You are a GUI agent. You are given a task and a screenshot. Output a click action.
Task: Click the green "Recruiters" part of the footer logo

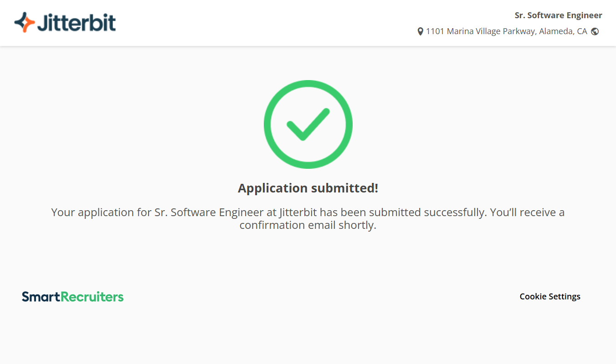[x=92, y=297]
